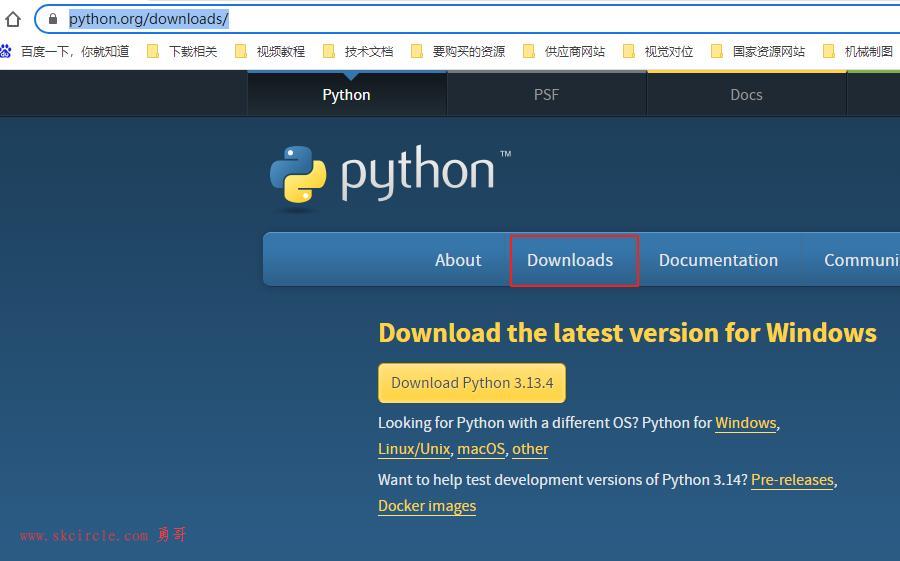The height and width of the screenshot is (561, 900).
Task: Open the 百度一下，你就知道 bookmark
Action: pos(65,52)
